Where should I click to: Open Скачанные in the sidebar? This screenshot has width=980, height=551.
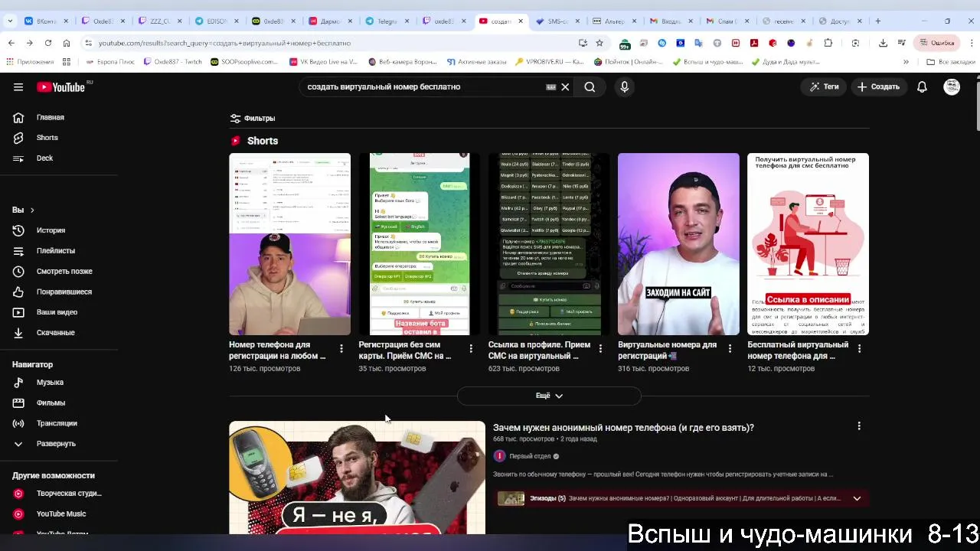coord(59,333)
